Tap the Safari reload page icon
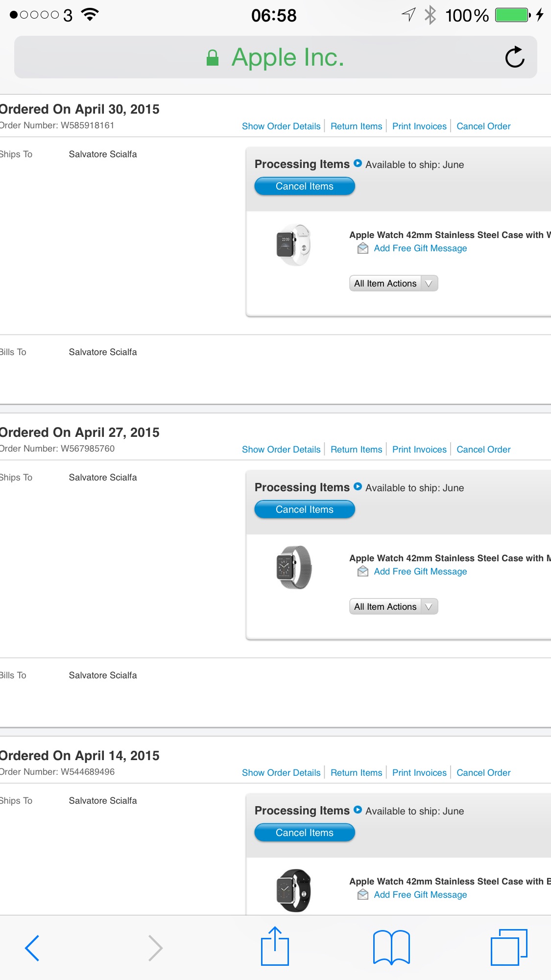The width and height of the screenshot is (551, 980). click(515, 57)
